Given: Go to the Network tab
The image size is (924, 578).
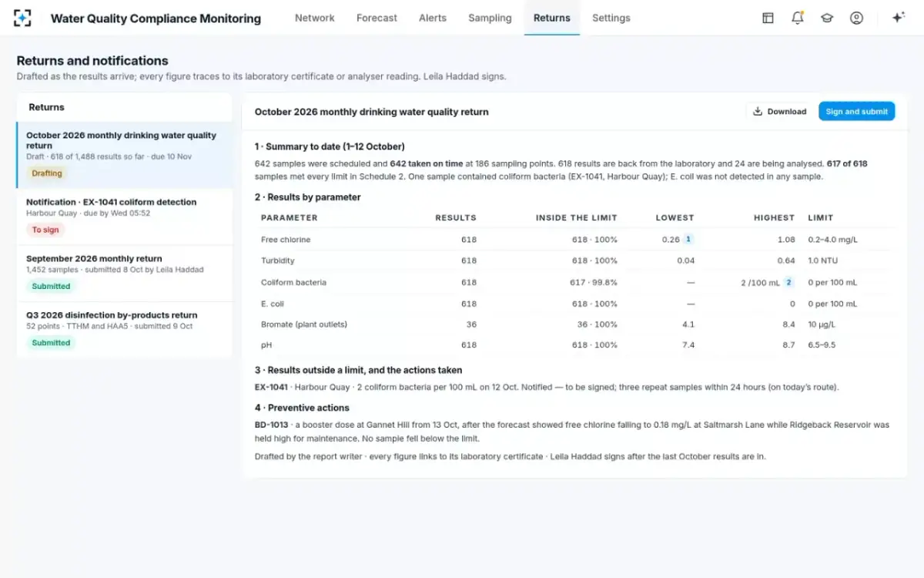Looking at the screenshot, I should pyautogui.click(x=315, y=18).
